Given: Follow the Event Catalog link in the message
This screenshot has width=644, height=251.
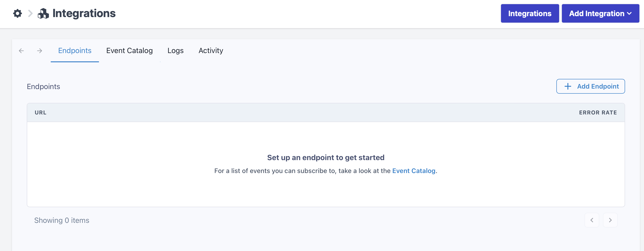Looking at the screenshot, I should tap(414, 171).
